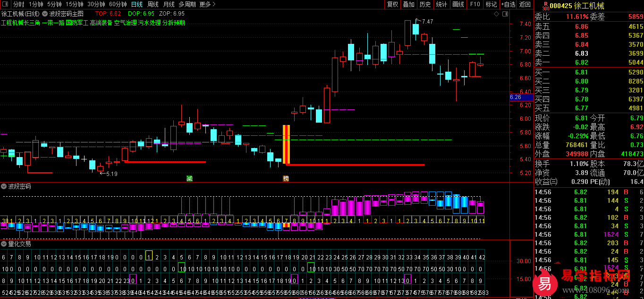644x299 pixels.
Task: Select the 卖二 6.83 order row
Action: (x=589, y=53)
